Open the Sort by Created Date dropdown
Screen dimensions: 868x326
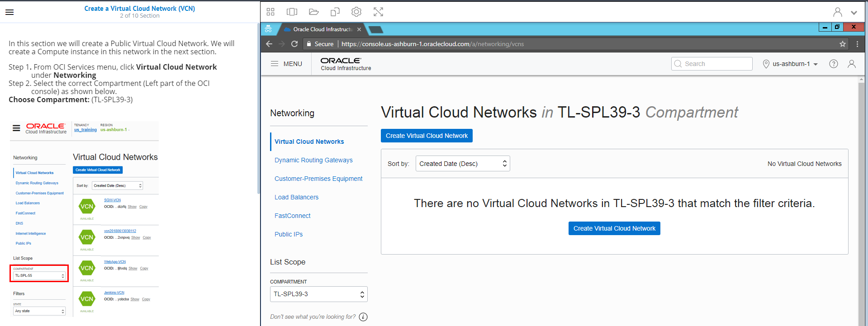[x=463, y=164]
